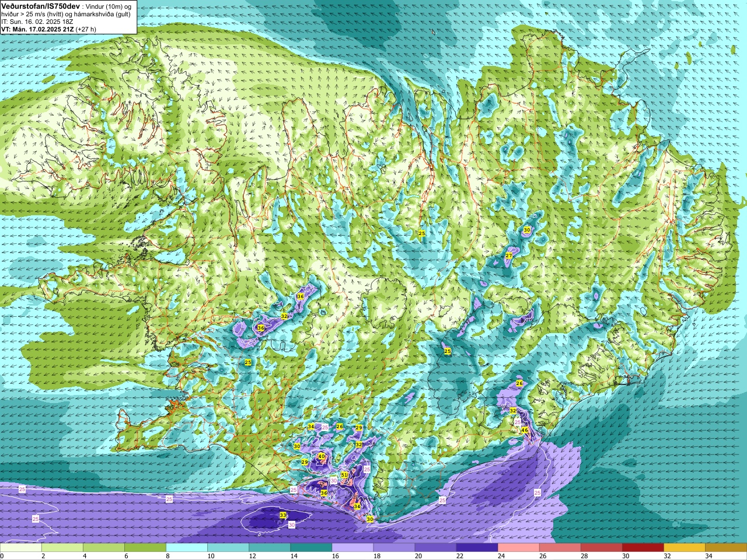Viewport: 747px width, 560px height.
Task: Pick the 8–10 m/s pale cyan swatch
Action: (187, 548)
